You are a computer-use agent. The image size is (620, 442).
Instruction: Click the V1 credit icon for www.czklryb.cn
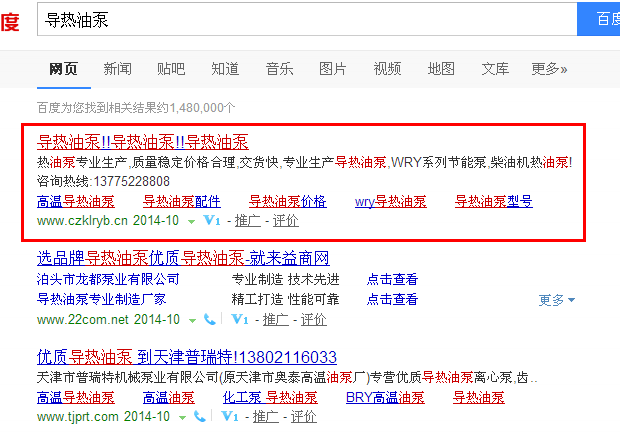click(x=212, y=220)
